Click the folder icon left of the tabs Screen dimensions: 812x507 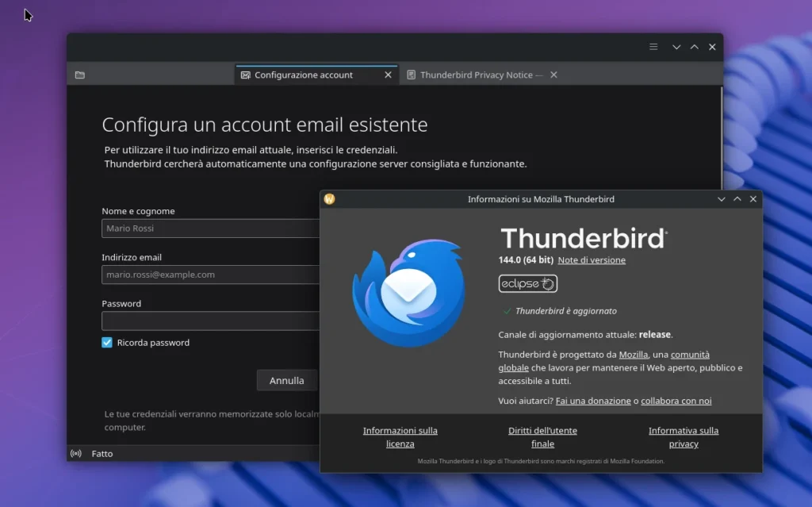tap(79, 74)
